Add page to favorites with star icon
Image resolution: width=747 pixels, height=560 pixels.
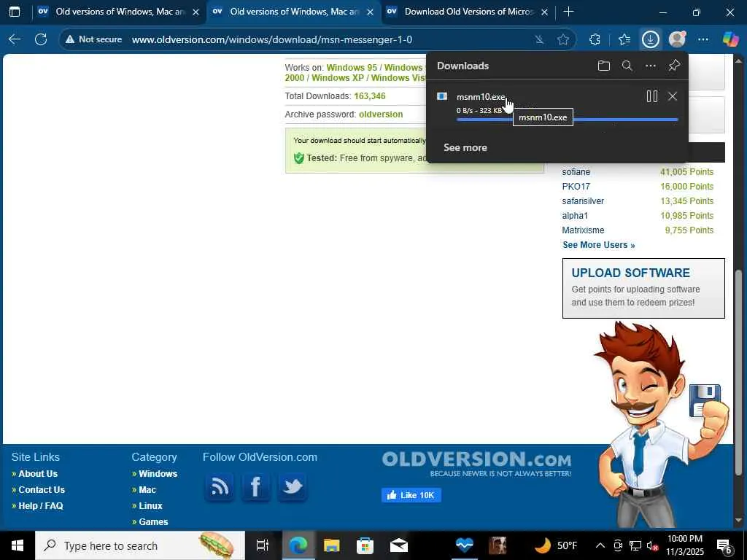pos(563,39)
